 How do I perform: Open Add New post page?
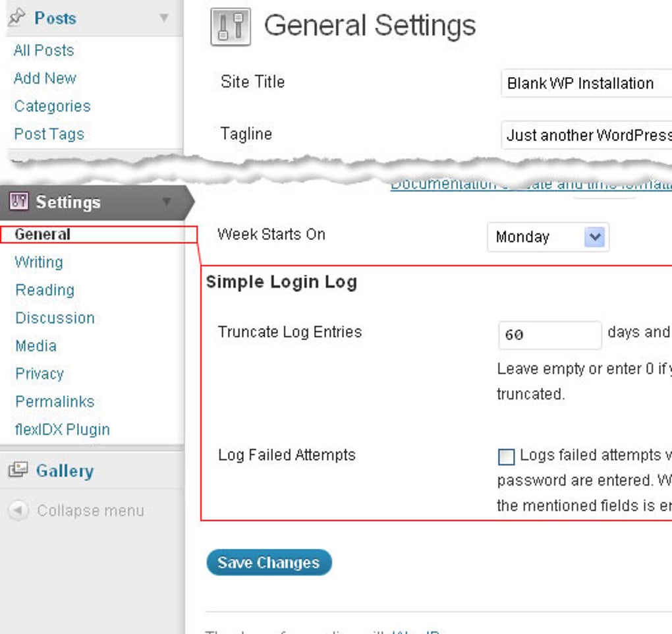point(44,78)
